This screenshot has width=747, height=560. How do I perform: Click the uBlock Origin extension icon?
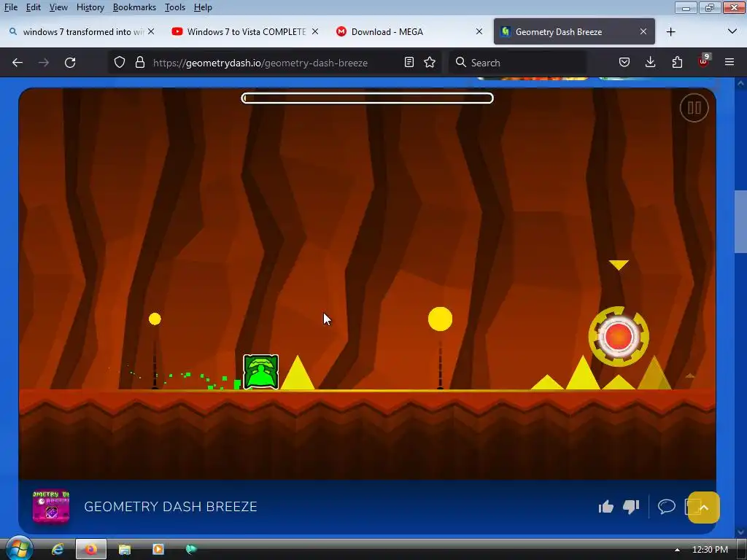click(704, 61)
